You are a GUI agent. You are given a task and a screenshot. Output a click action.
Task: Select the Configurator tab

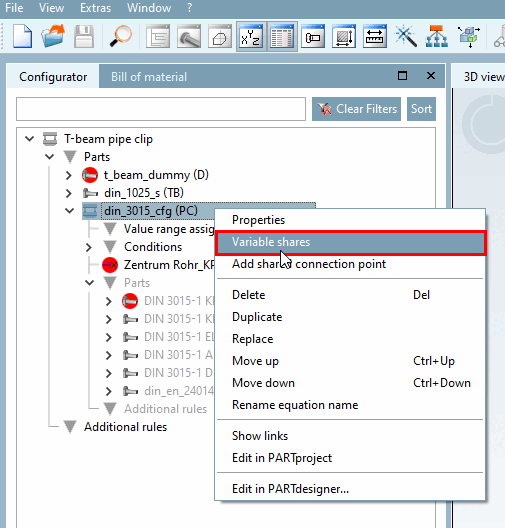tap(53, 77)
